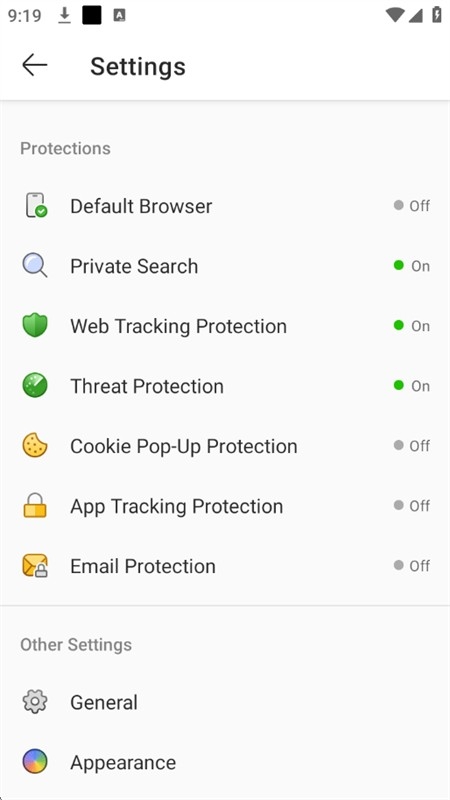Click the colorful Appearance circle icon

[35, 762]
